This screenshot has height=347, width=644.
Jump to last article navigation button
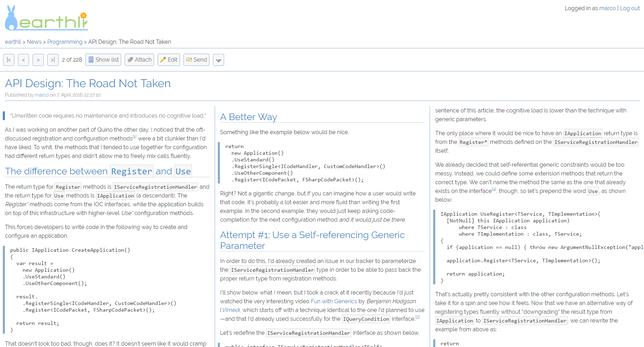[x=53, y=60]
